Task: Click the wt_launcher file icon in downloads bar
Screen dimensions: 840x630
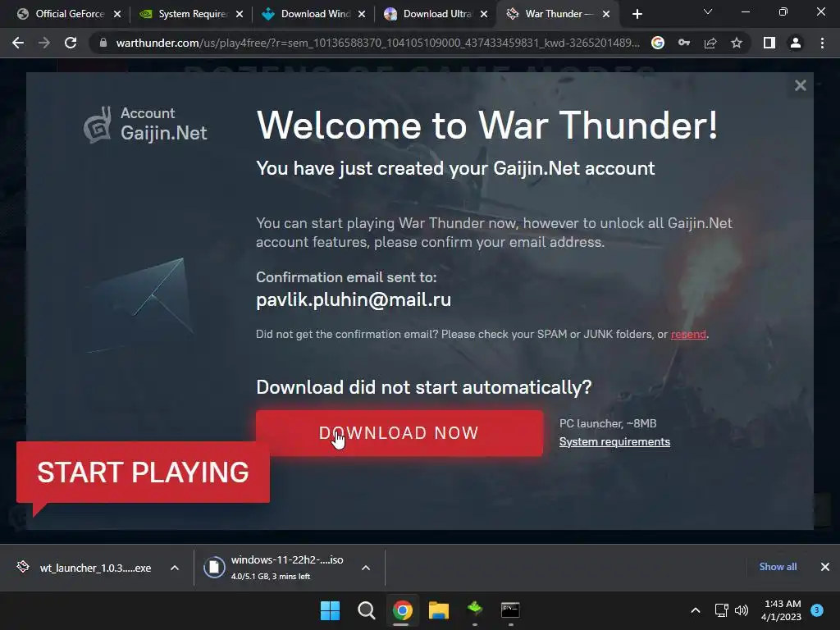Action: [23, 567]
